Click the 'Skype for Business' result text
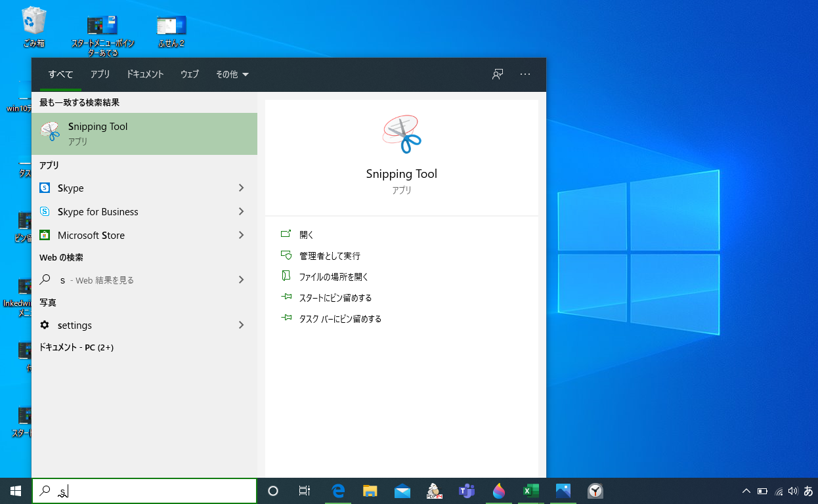Viewport: 818px width, 504px height. click(x=98, y=211)
